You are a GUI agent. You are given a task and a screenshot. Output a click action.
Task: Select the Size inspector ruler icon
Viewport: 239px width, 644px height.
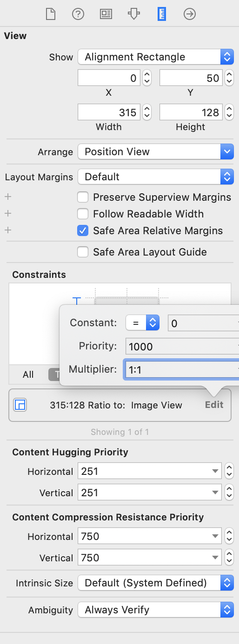pos(162,14)
